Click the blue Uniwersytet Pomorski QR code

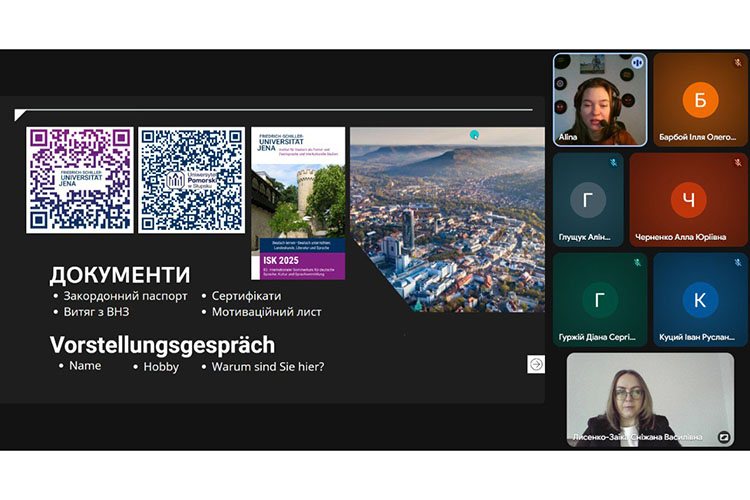tap(191, 180)
